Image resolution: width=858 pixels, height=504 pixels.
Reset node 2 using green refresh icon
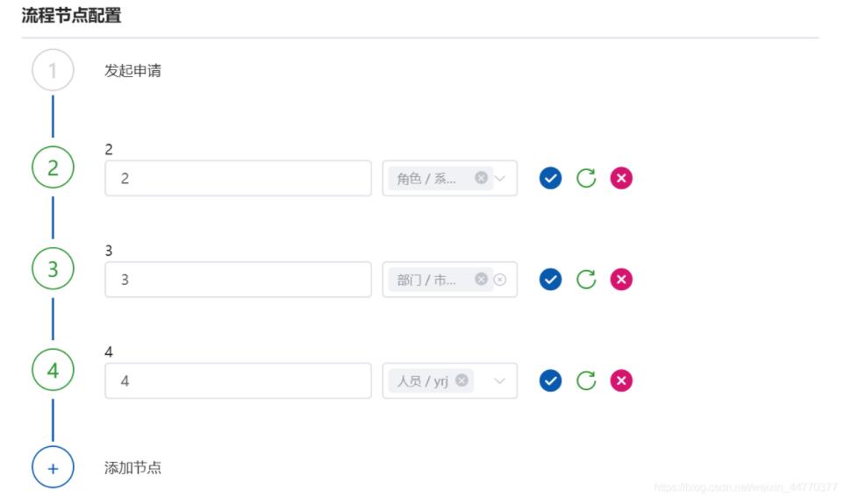coord(586,178)
